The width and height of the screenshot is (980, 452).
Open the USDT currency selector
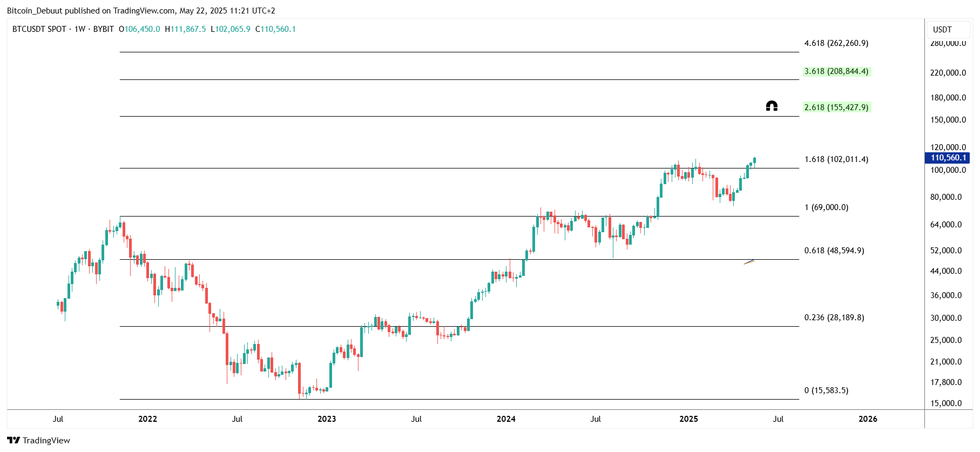pos(942,30)
